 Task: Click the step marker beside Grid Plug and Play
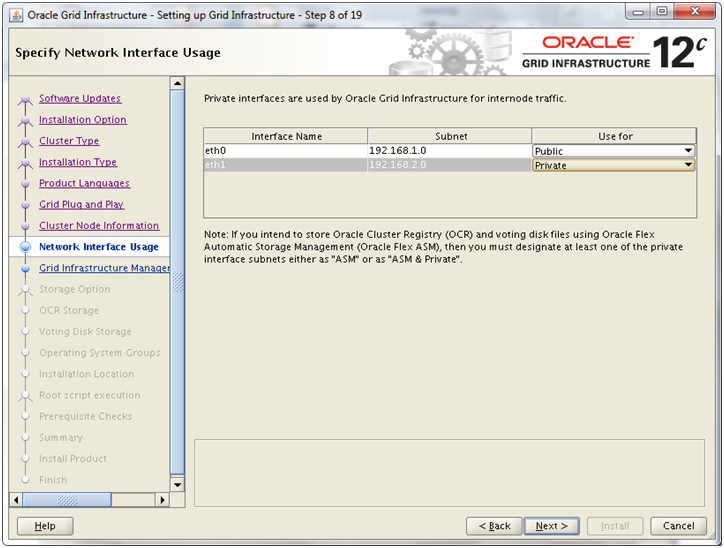click(x=25, y=205)
